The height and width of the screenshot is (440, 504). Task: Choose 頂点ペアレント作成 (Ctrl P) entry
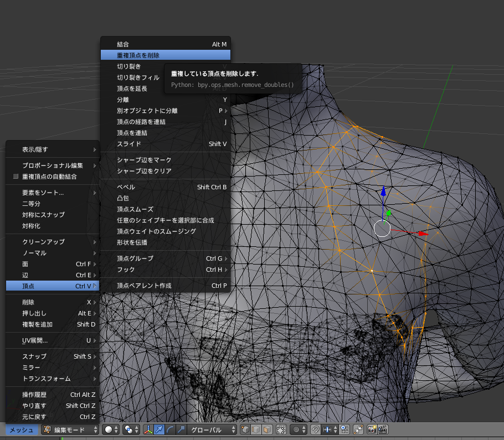(166, 286)
